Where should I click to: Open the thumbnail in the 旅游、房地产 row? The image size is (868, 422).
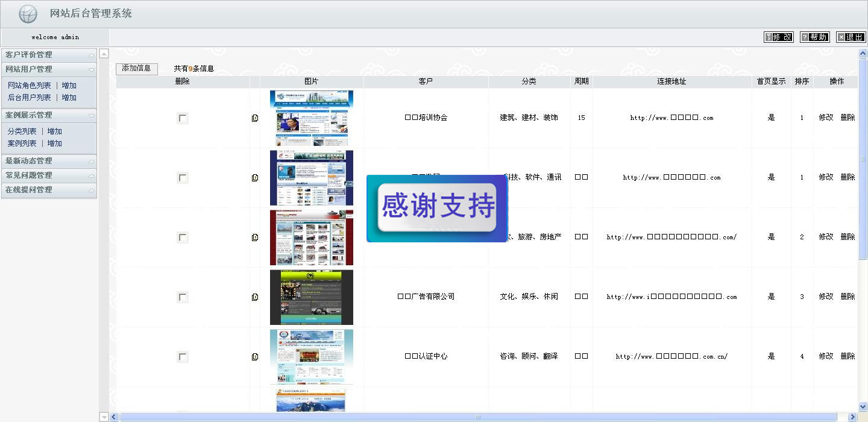pyautogui.click(x=312, y=238)
